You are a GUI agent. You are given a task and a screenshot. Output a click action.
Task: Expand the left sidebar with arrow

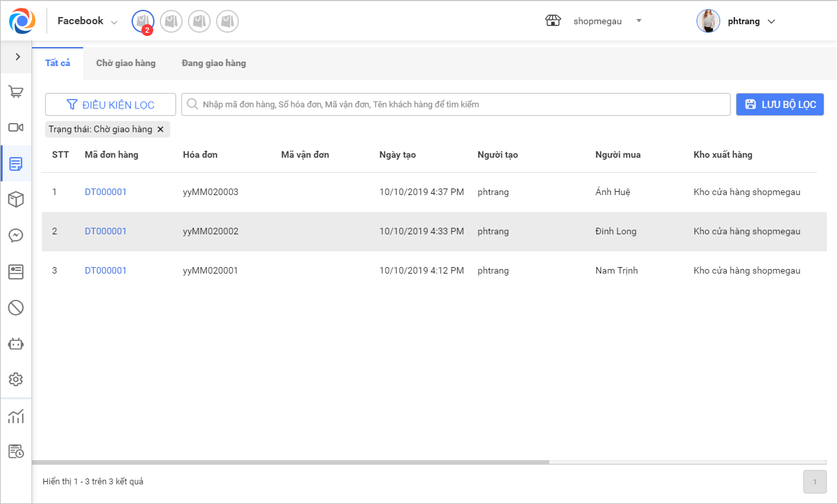click(18, 57)
